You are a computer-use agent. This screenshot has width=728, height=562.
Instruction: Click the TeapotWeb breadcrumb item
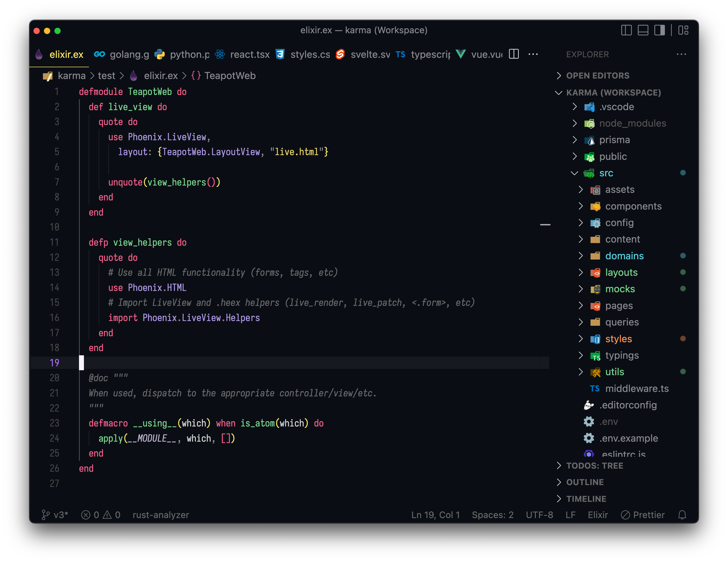point(230,76)
